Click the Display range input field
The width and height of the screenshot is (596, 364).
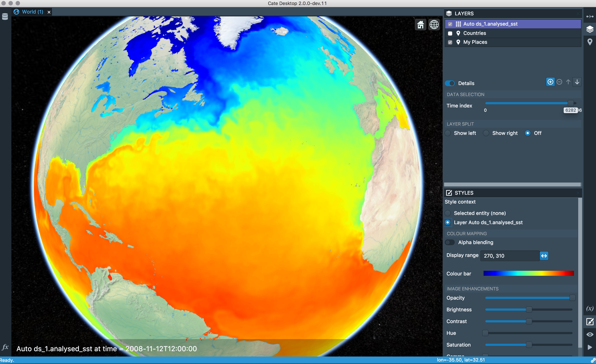(510, 256)
